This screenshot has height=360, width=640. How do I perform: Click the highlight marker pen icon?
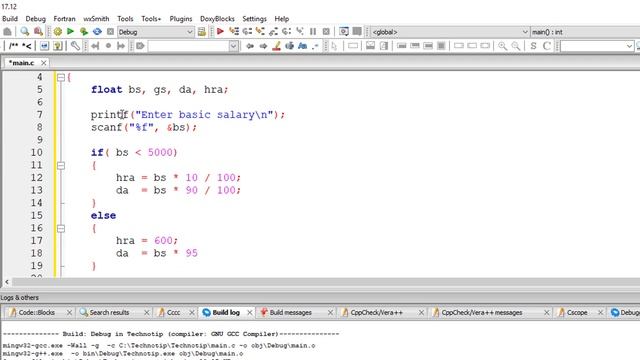[276, 46]
